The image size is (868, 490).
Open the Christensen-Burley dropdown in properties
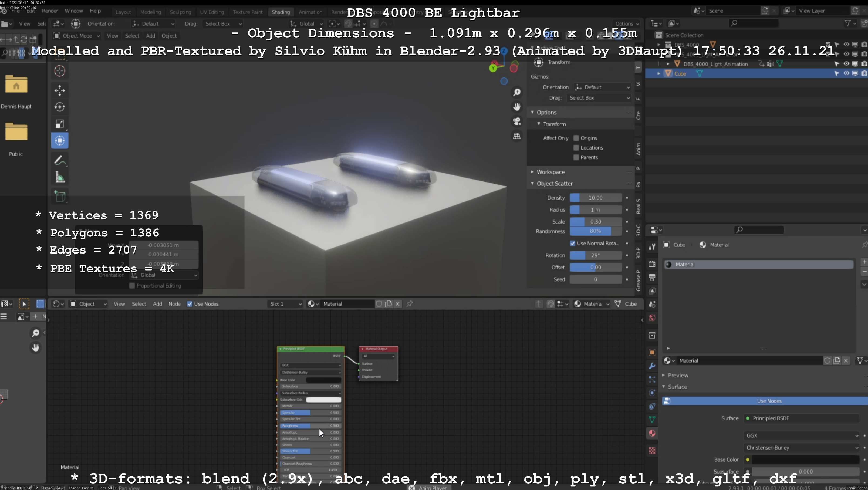point(801,448)
